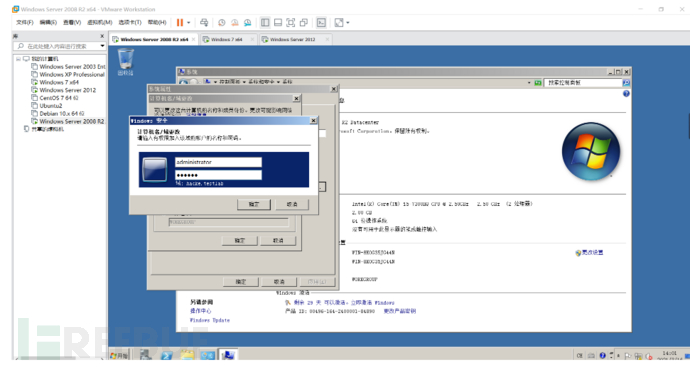Open Windows Explorer folder from guest taskbar
690x367 pixels.
tap(187, 355)
